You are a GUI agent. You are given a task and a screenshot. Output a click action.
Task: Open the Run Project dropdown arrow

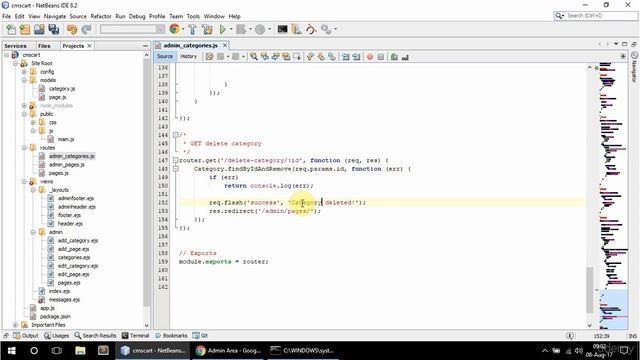(x=231, y=29)
